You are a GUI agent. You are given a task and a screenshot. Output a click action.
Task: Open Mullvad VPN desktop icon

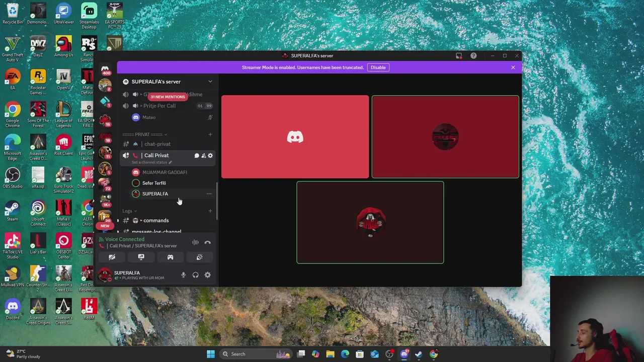pyautogui.click(x=13, y=275)
